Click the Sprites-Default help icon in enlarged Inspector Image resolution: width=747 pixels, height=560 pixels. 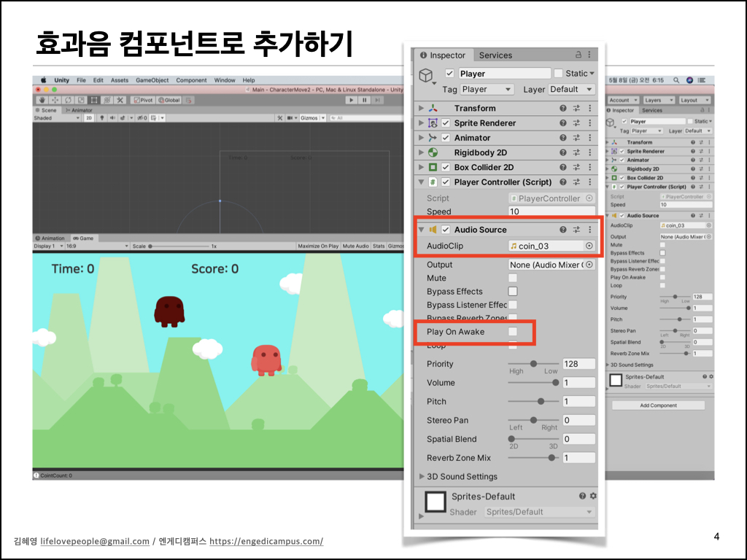tap(582, 496)
